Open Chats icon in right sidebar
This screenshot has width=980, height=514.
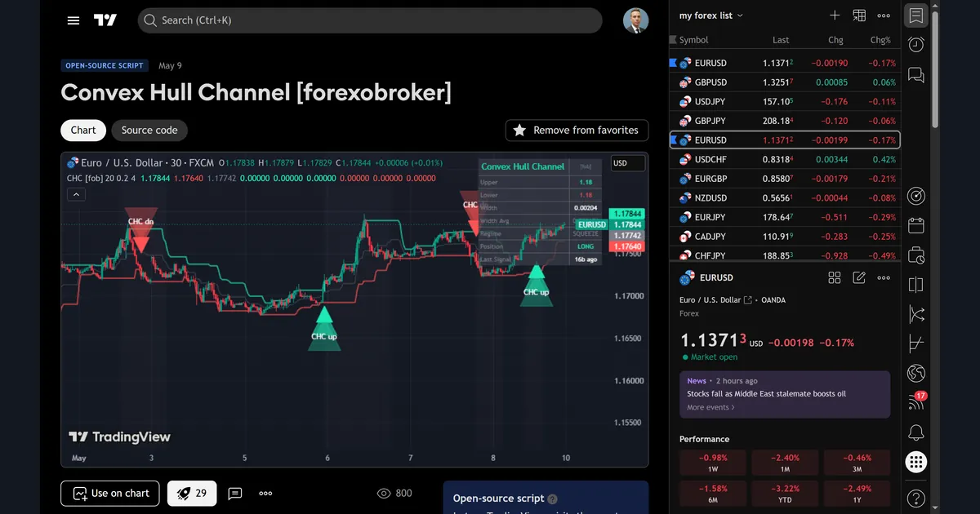[916, 75]
